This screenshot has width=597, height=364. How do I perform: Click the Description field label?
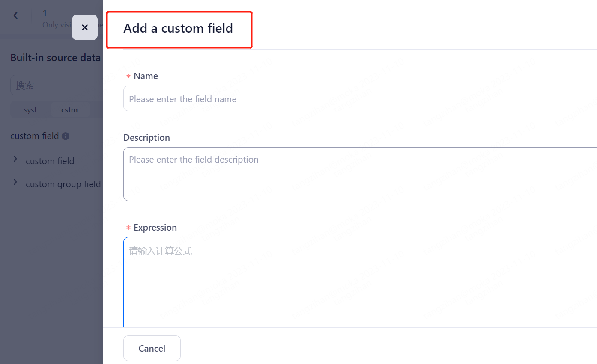[x=146, y=138]
